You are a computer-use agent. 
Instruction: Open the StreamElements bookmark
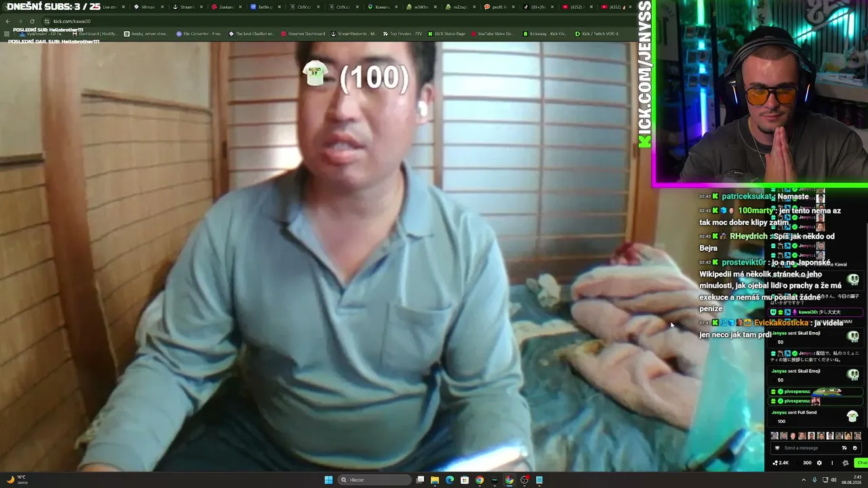(x=354, y=34)
